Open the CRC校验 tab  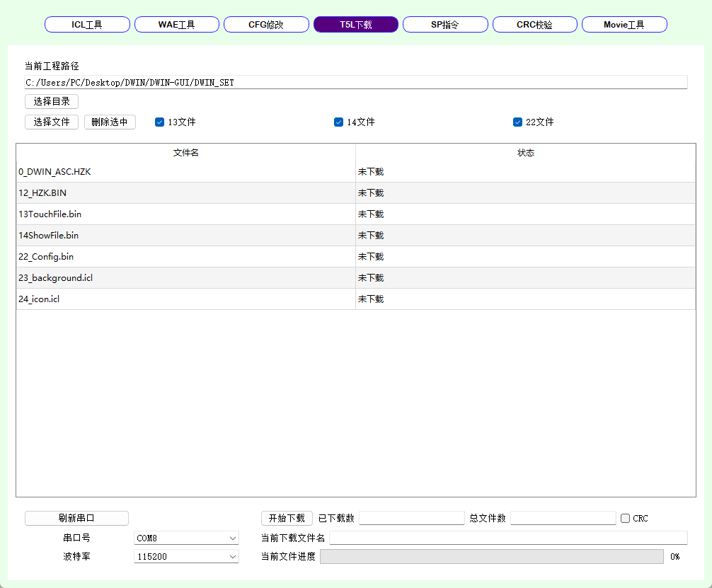coord(534,25)
